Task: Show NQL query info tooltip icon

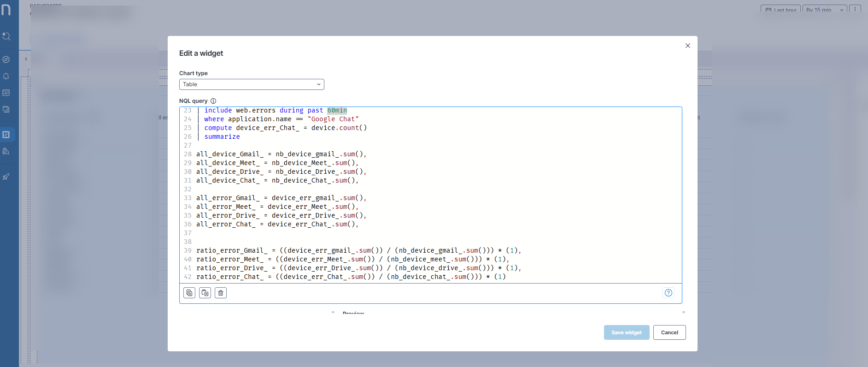Action: [213, 101]
